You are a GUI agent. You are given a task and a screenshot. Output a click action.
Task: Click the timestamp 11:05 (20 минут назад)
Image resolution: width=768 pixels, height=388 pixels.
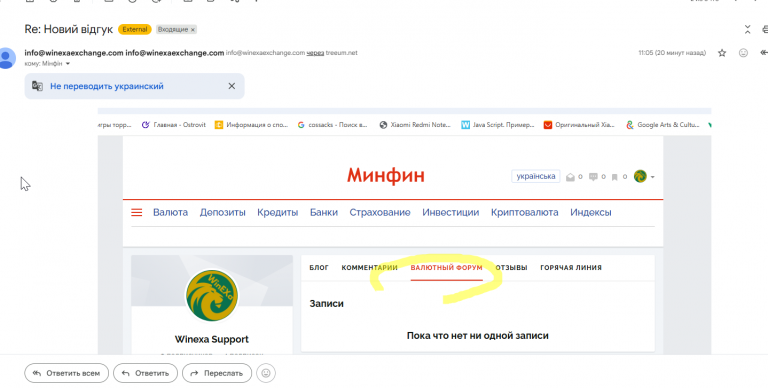(x=672, y=53)
